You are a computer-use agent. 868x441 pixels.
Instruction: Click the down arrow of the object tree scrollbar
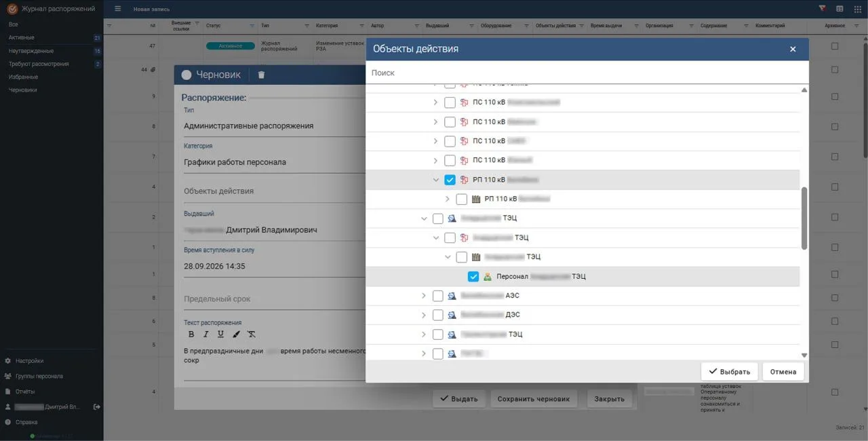pos(804,355)
